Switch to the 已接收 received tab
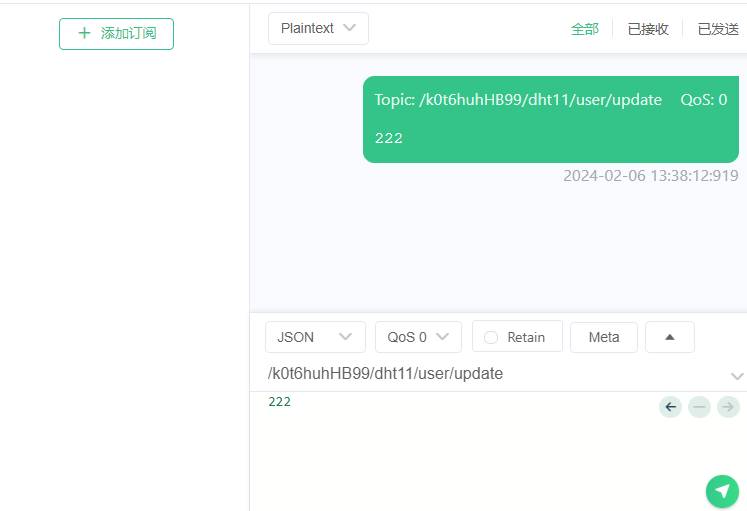Viewport: 747px width, 511px height. pyautogui.click(x=648, y=29)
